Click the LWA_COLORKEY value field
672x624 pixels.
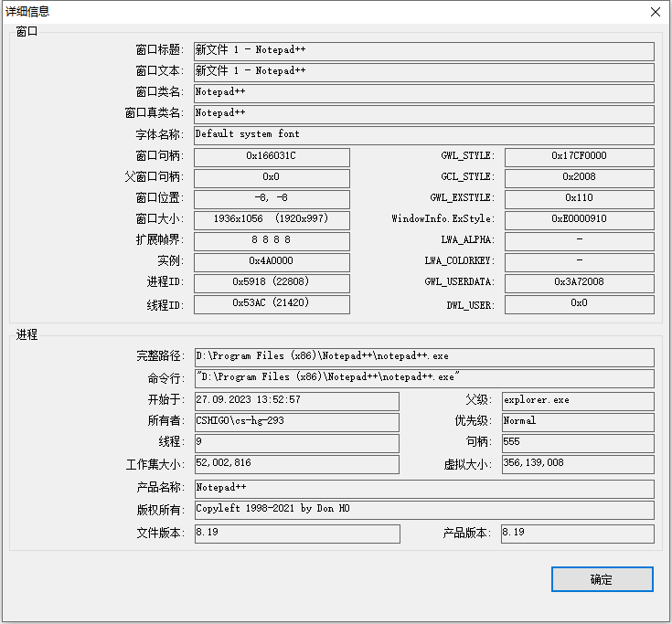[x=580, y=261]
